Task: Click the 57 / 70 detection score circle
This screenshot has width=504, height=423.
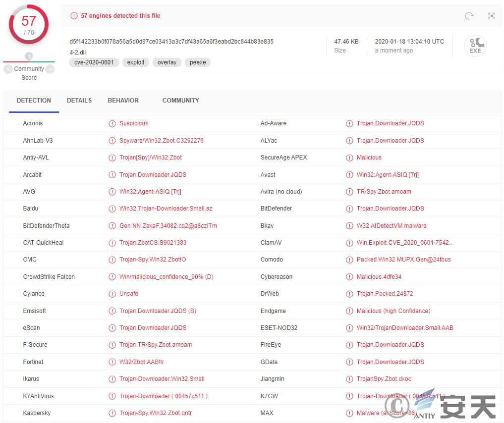Action: point(29,25)
